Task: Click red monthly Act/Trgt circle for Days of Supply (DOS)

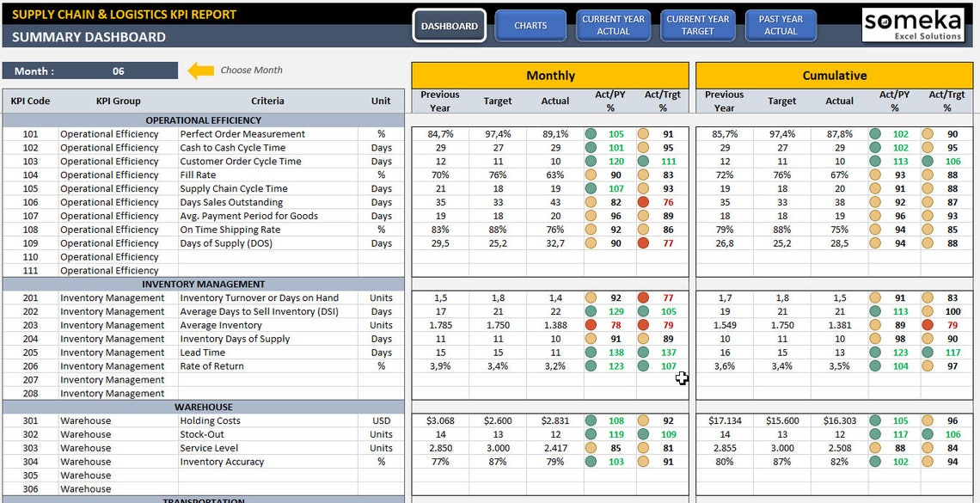Action: [643, 243]
